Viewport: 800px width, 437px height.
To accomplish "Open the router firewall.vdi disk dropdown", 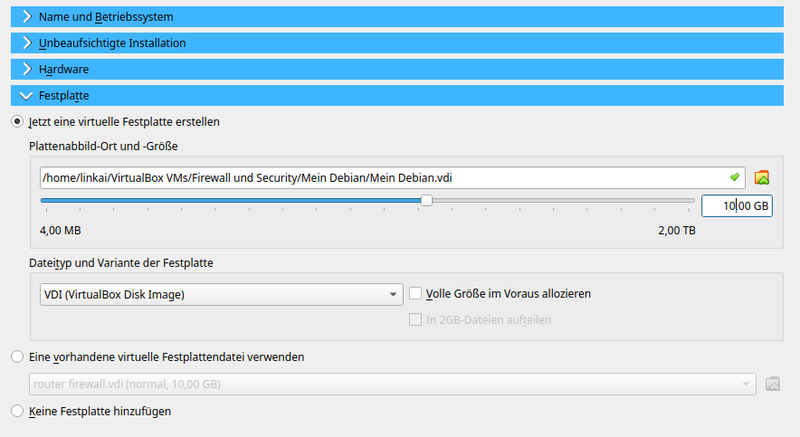I will 392,384.
